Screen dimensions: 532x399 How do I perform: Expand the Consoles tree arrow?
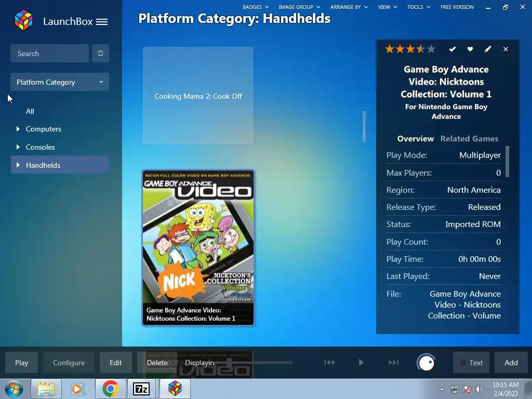coord(18,147)
